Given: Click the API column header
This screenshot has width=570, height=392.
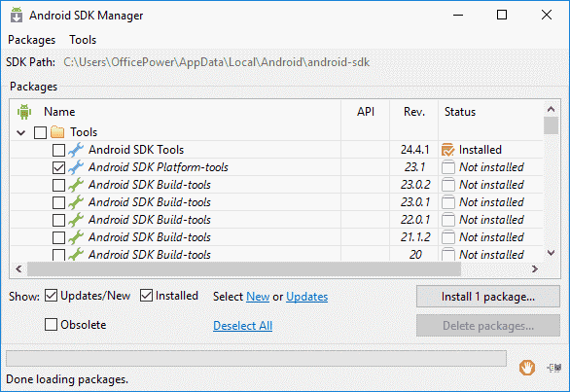Looking at the screenshot, I should 366,112.
